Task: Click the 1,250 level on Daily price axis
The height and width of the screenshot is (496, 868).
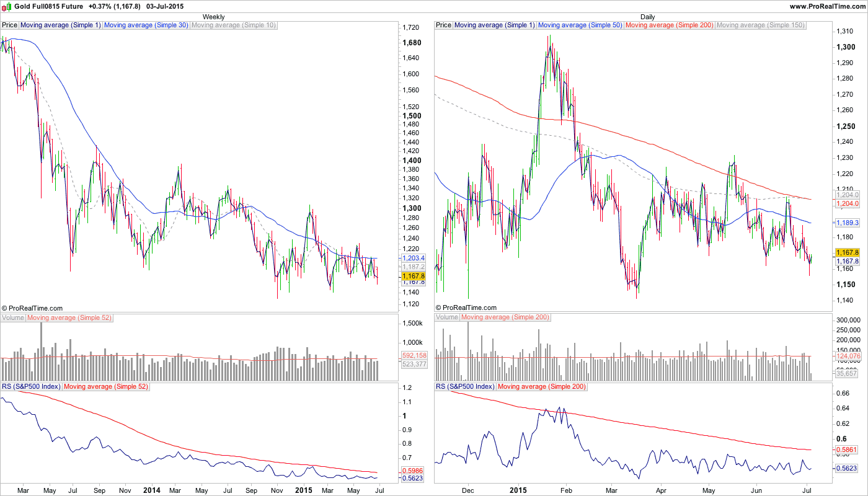Action: 846,126
